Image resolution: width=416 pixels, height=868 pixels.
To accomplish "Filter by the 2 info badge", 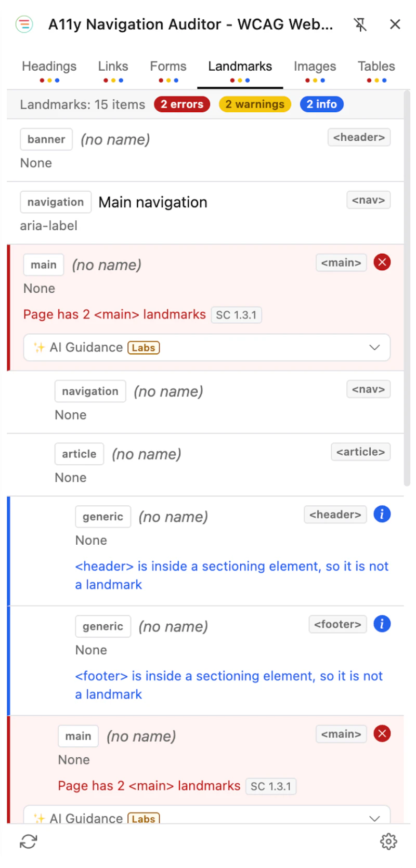I will [x=321, y=104].
